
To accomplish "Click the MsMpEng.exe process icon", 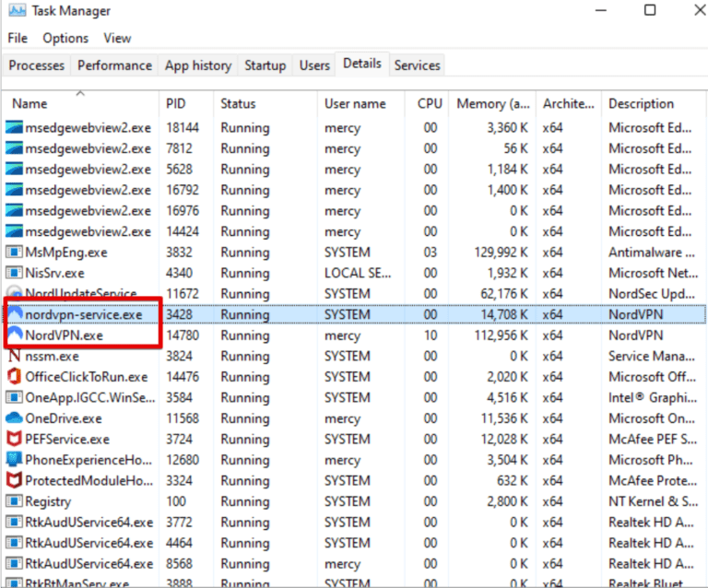I will pyautogui.click(x=14, y=253).
